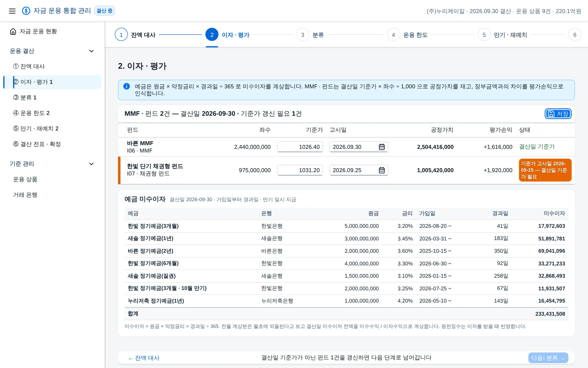Click the 평가손익 column header
Screen dimensions: 588x368
501,130
